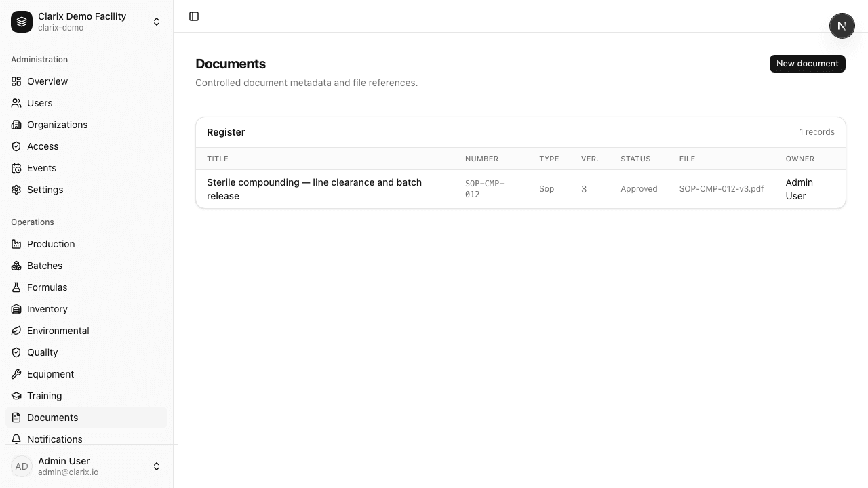Click the Clarix Demo Facility name

pyautogui.click(x=82, y=16)
